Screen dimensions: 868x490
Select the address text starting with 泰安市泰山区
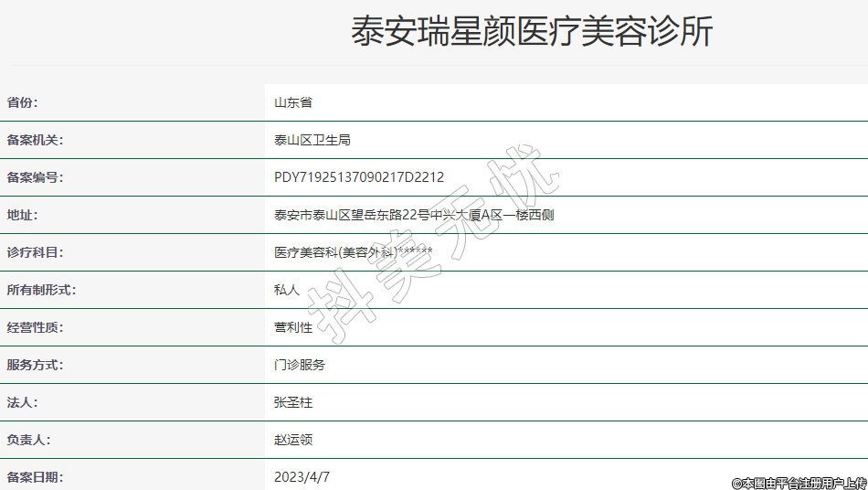pos(414,215)
